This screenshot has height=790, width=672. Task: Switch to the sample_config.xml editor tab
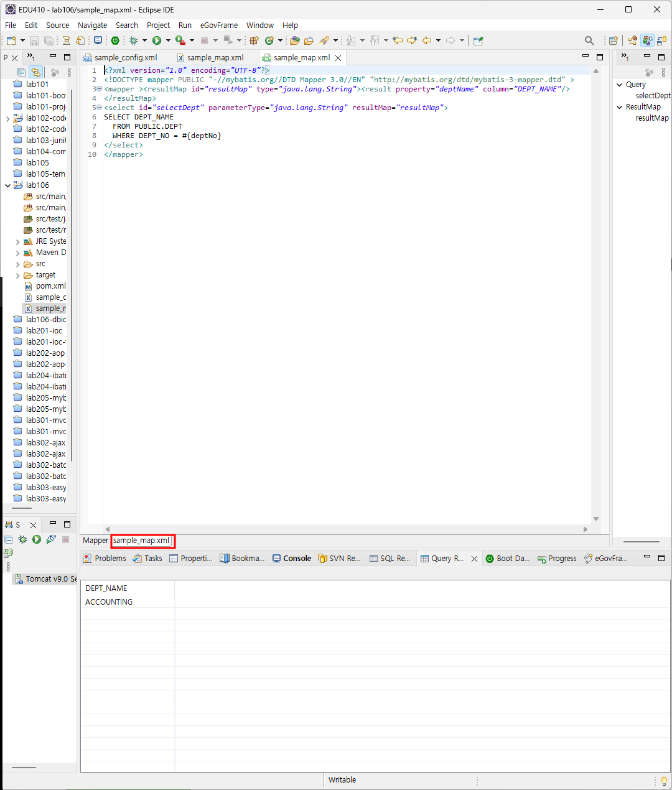point(121,57)
